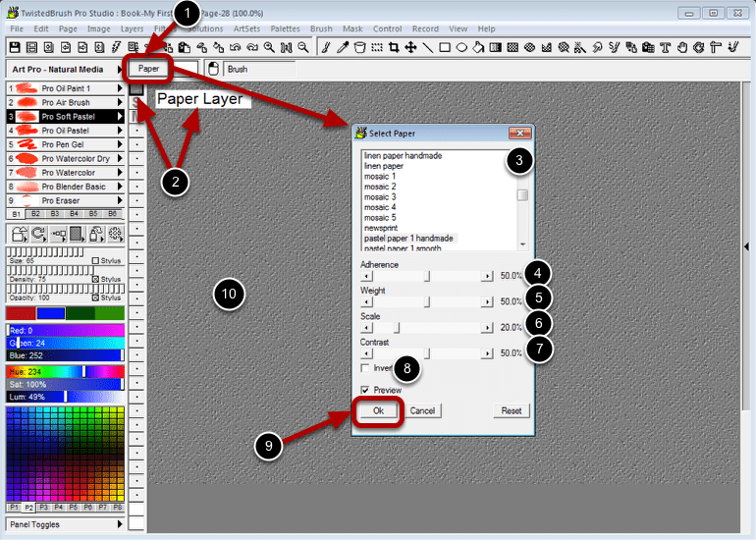Screen dimensions: 756x540
Task: Click the lightning bolt icon in toolbar
Action: (116, 47)
